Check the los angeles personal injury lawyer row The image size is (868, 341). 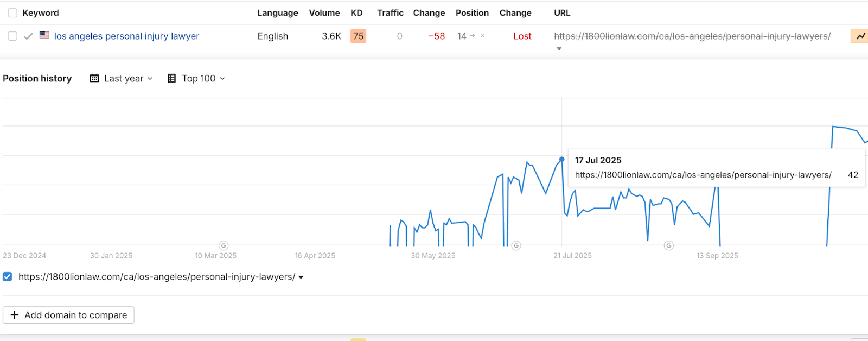coord(12,36)
